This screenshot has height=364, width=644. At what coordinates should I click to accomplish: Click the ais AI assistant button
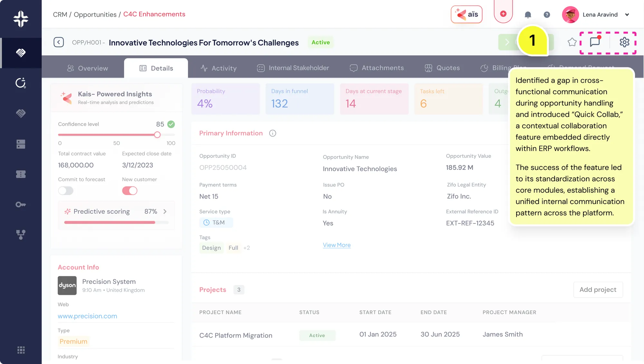tap(466, 14)
